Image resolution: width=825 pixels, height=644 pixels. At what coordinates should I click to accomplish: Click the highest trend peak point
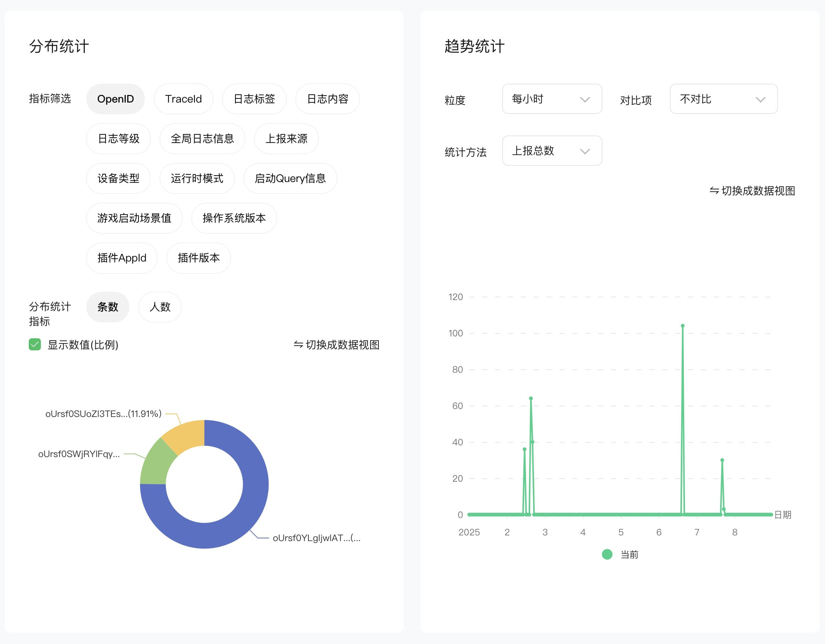(x=683, y=326)
